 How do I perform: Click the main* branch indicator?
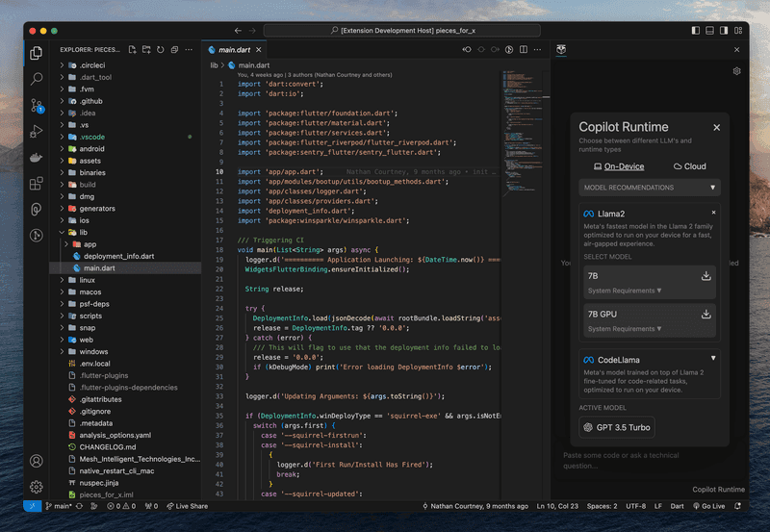tap(59, 506)
